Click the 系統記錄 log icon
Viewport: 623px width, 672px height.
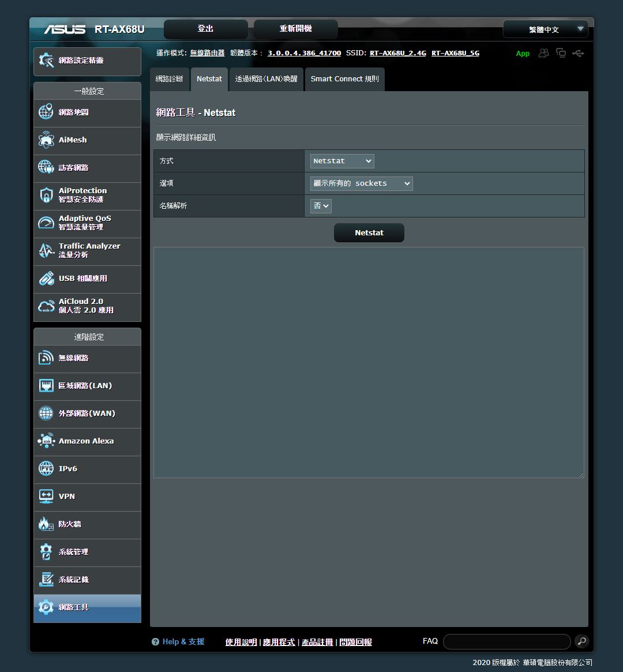[x=46, y=580]
